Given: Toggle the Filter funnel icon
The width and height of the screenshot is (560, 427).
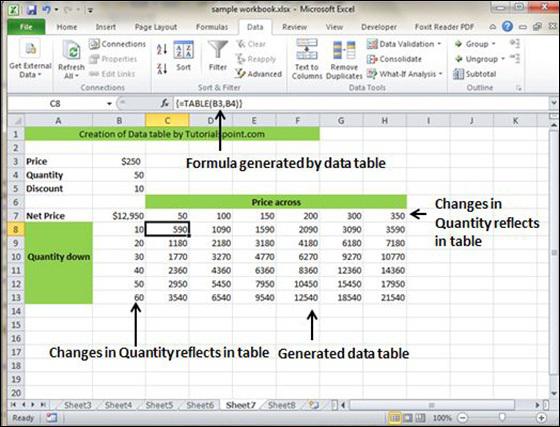Looking at the screenshot, I should [x=218, y=50].
